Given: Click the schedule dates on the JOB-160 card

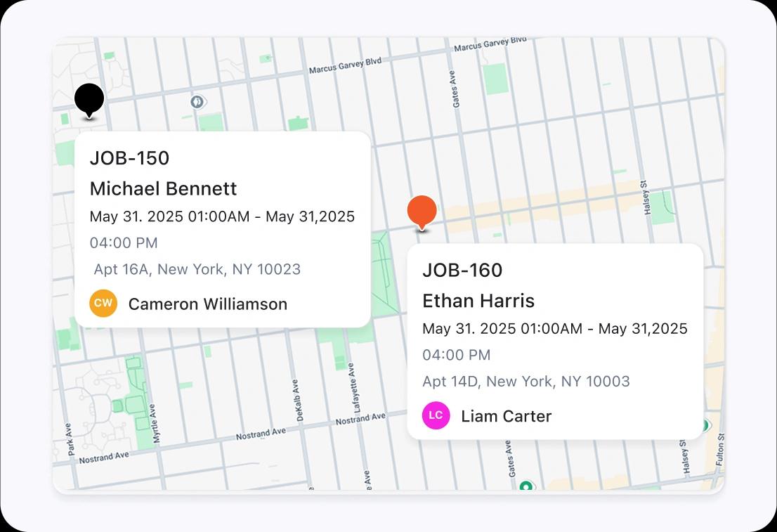Looking at the screenshot, I should tap(554, 328).
